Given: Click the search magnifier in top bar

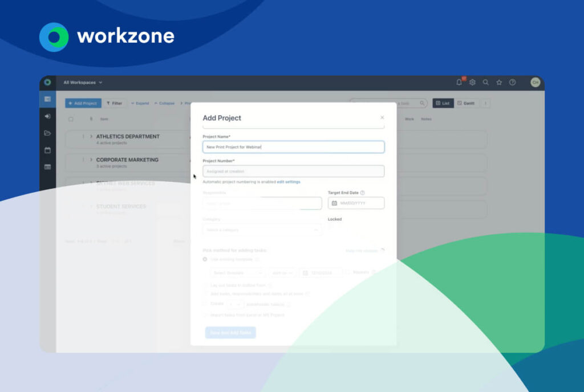Looking at the screenshot, I should click(486, 82).
